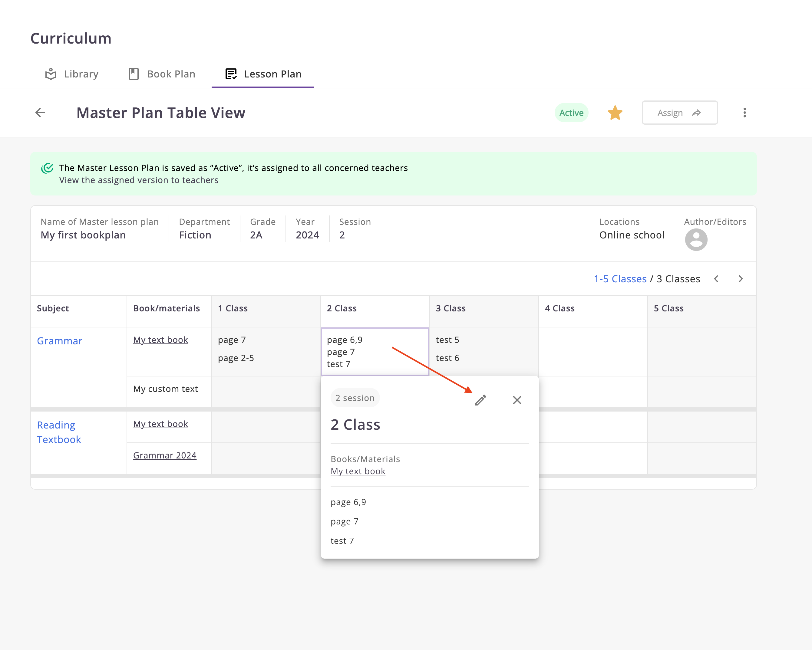The image size is (812, 650).
Task: Go back with the left arrow
Action: click(40, 113)
